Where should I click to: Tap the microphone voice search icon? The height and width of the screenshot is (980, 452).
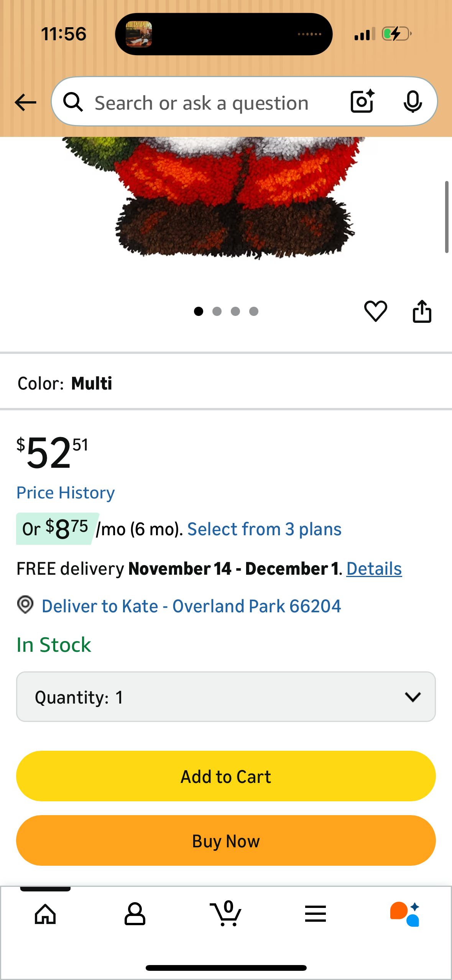413,102
